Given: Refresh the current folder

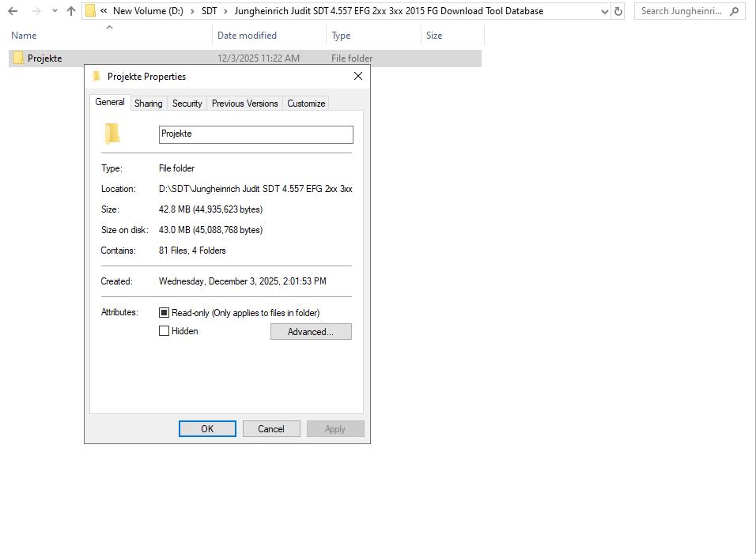Looking at the screenshot, I should (618, 11).
